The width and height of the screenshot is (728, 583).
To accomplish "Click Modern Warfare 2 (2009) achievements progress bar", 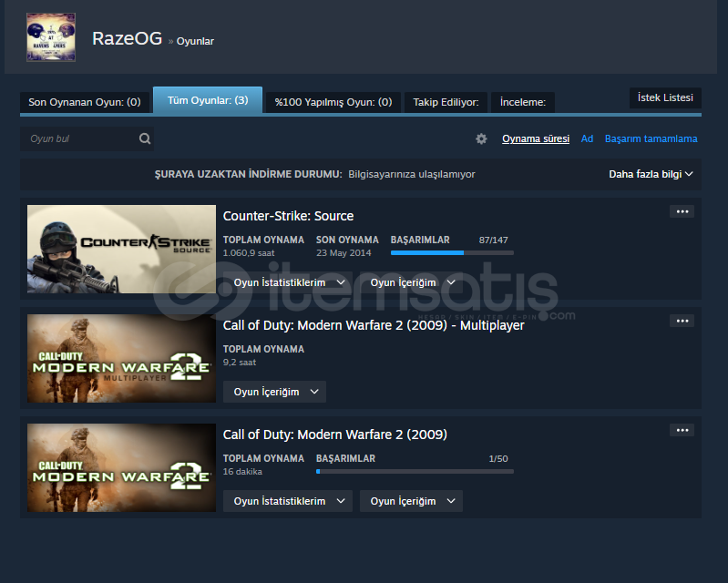I will tap(415, 472).
